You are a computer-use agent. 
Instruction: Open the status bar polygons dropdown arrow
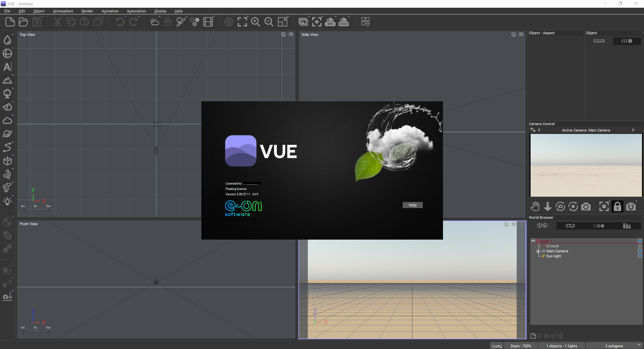[x=639, y=345]
